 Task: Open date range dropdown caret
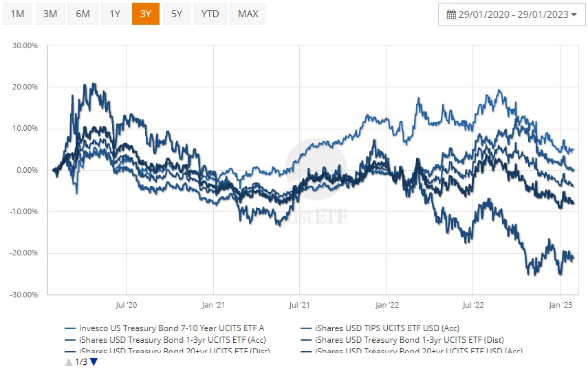(574, 15)
